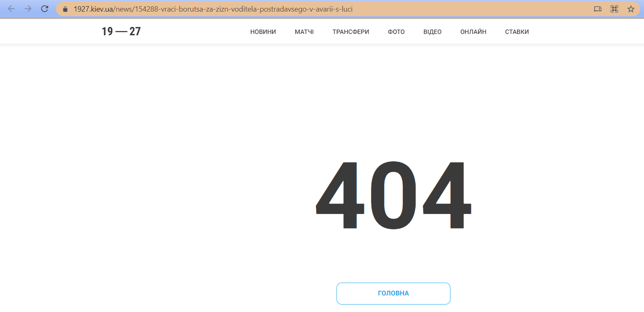This screenshot has height=312, width=644.
Task: View site security lock information
Action: pos(65,9)
